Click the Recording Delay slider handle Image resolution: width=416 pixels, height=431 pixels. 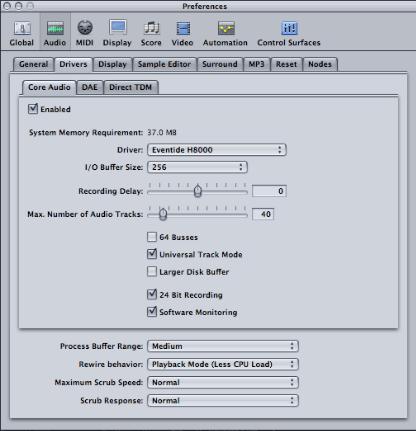(198, 191)
